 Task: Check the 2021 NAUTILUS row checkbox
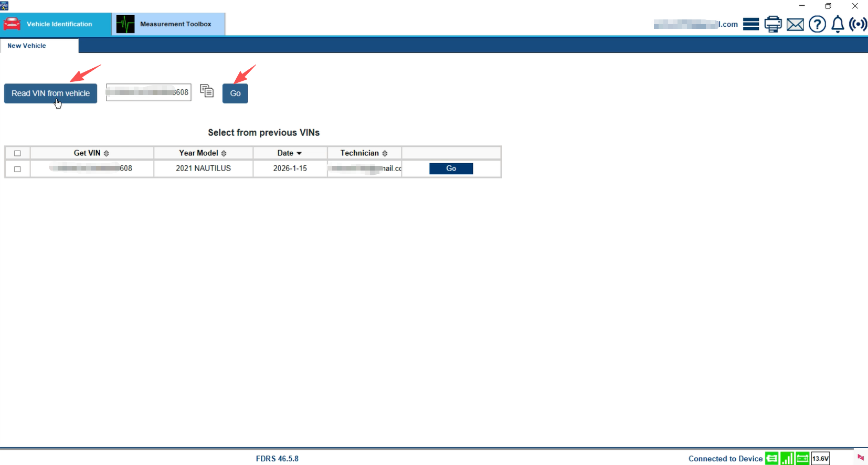17,169
